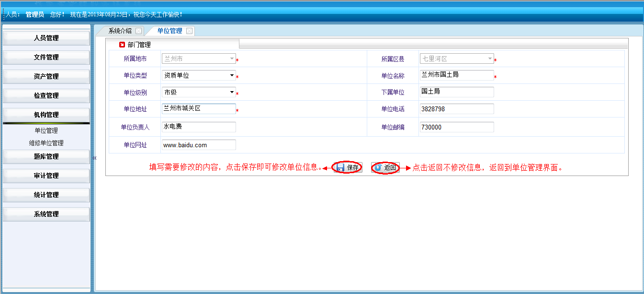Click in the 单位名称 input field
The height and width of the screenshot is (294, 644).
click(457, 75)
